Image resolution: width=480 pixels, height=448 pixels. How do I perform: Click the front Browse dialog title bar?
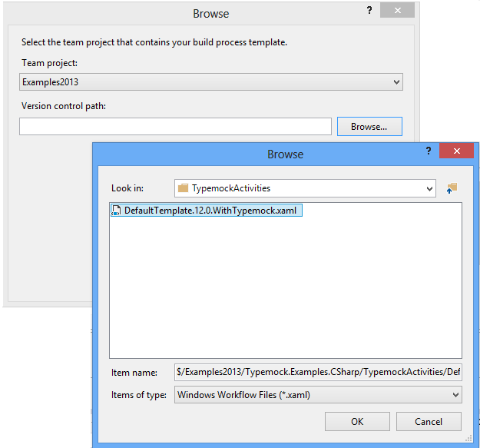pos(285,154)
